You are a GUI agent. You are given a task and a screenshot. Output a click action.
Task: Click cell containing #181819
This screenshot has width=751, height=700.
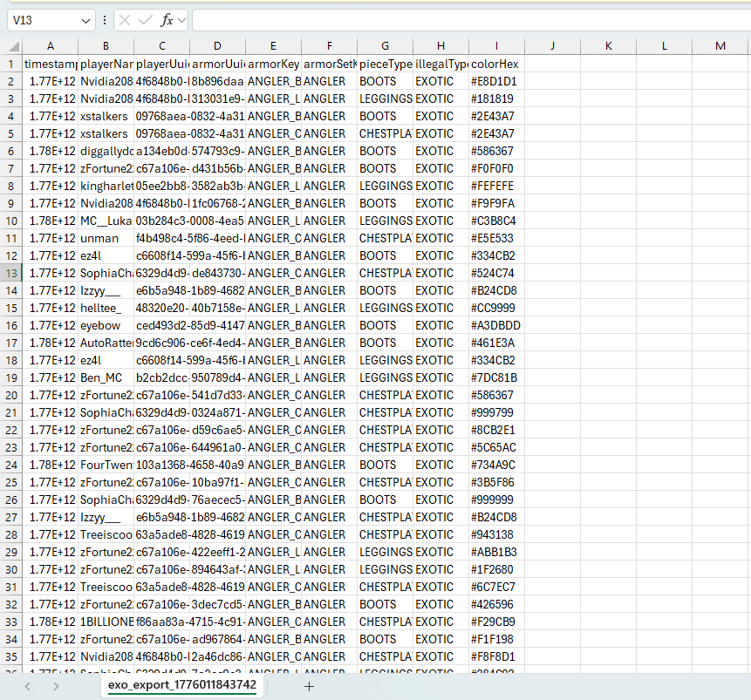496,99
